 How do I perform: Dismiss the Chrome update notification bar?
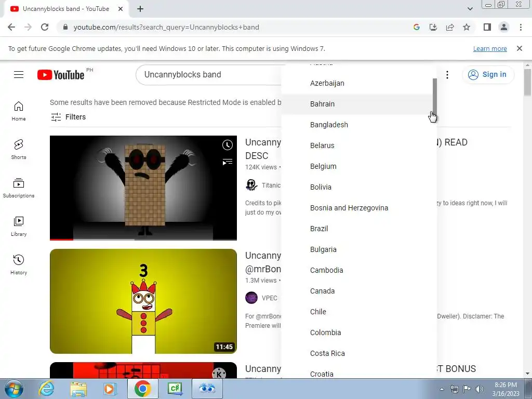(519, 48)
